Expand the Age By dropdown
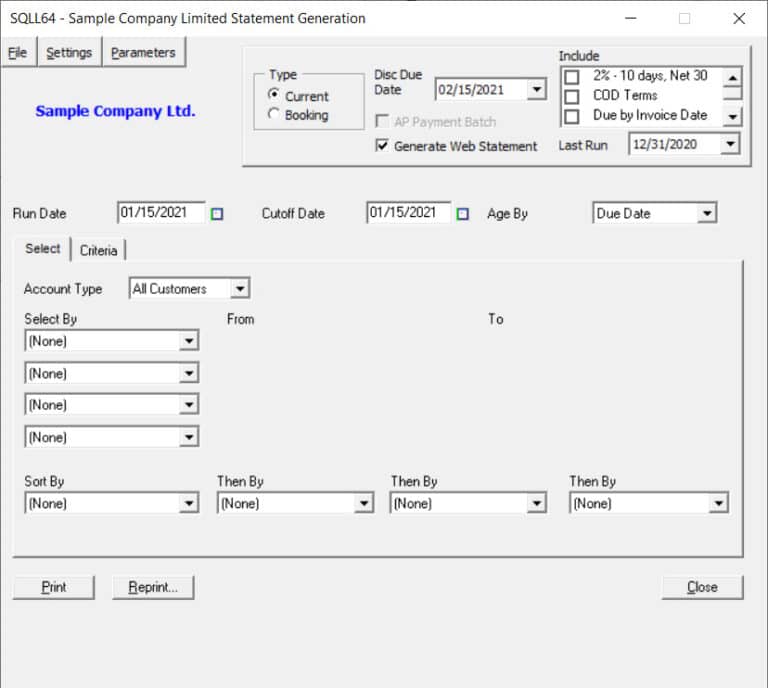This screenshot has height=688, width=768. pyautogui.click(x=707, y=213)
